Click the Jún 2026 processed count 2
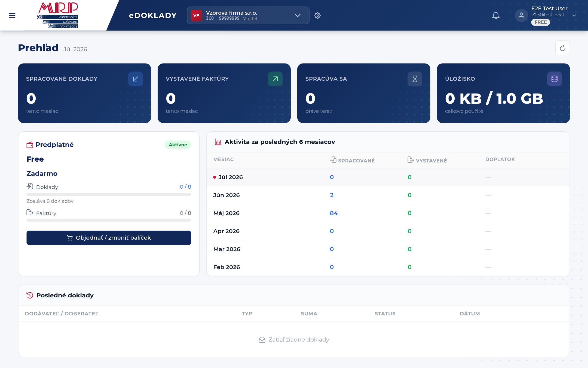This screenshot has width=588, height=368. point(332,195)
